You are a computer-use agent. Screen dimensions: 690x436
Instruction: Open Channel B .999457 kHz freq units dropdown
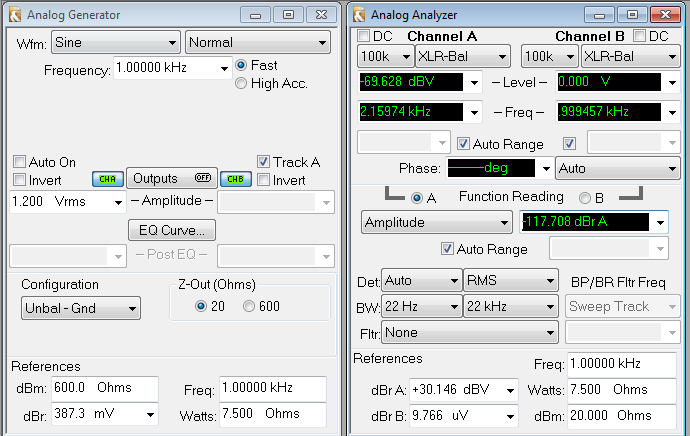coord(672,112)
